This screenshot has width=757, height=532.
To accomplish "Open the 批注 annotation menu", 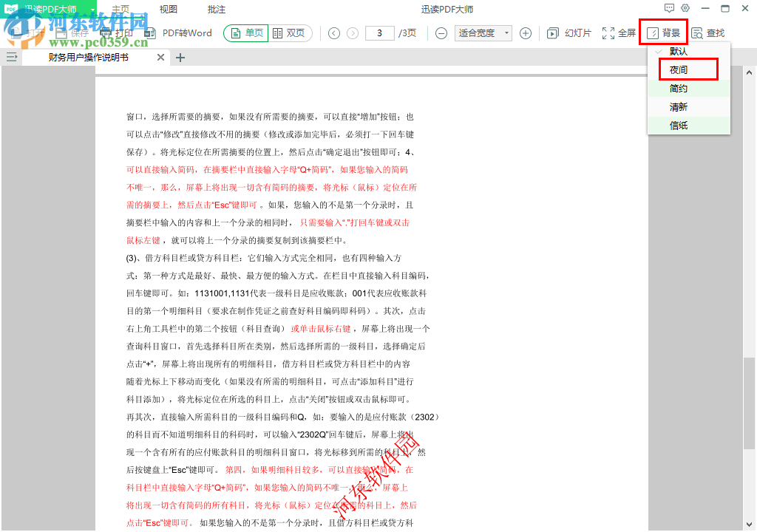I will pos(217,7).
